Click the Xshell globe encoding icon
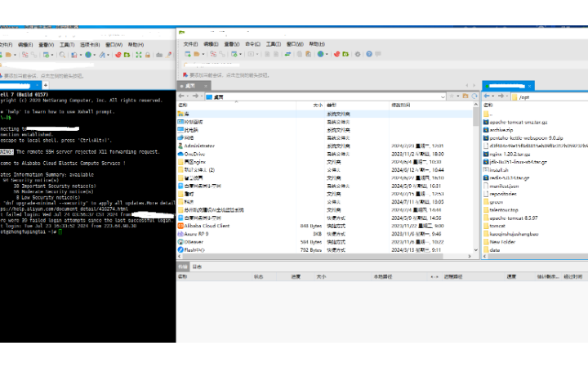 pos(88,55)
